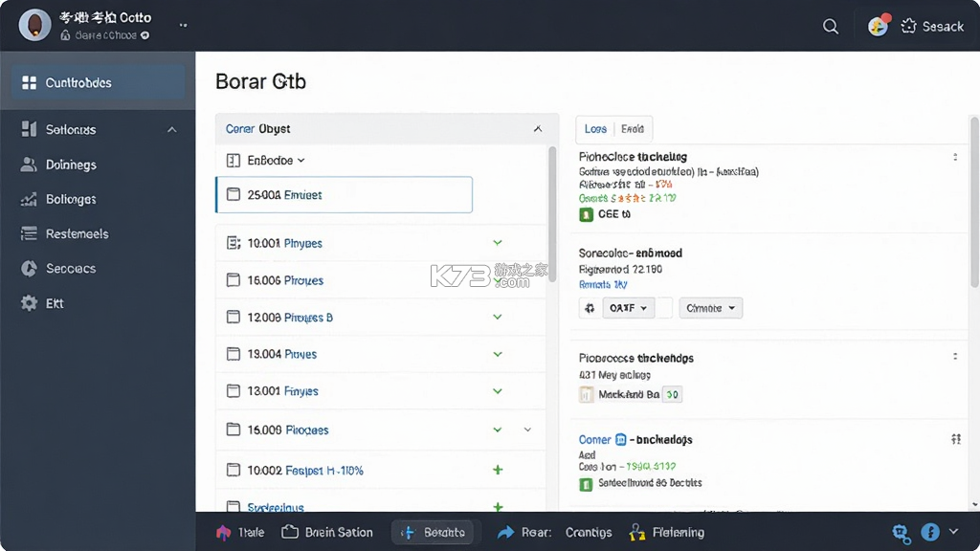The height and width of the screenshot is (551, 980).
Task: Open the 19.004 Pinyes link
Action: click(300, 354)
